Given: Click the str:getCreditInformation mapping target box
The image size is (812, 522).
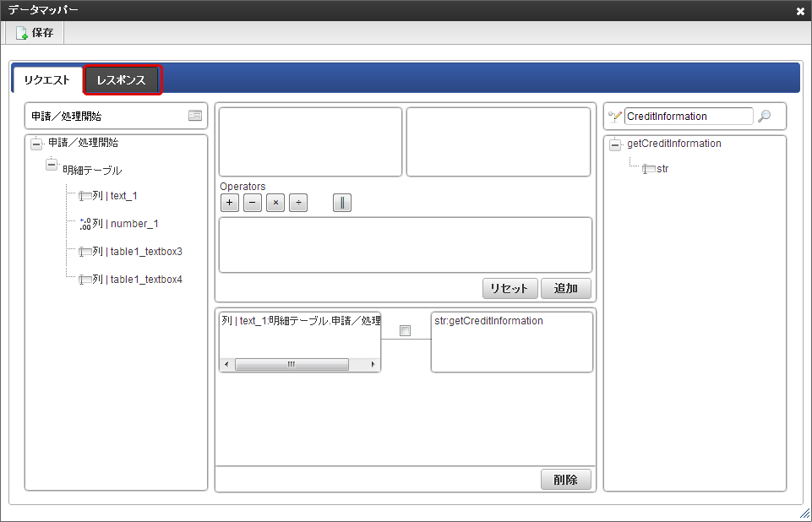Looking at the screenshot, I should 512,342.
